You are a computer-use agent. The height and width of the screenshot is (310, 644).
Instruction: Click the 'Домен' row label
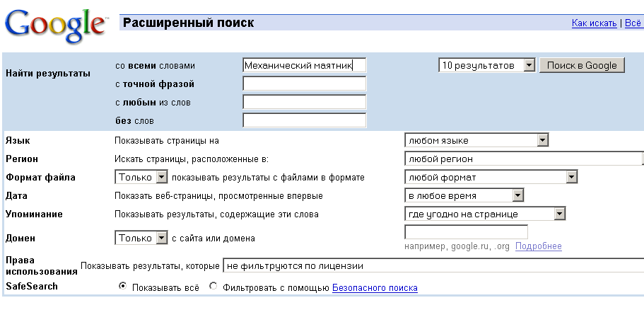tap(21, 239)
